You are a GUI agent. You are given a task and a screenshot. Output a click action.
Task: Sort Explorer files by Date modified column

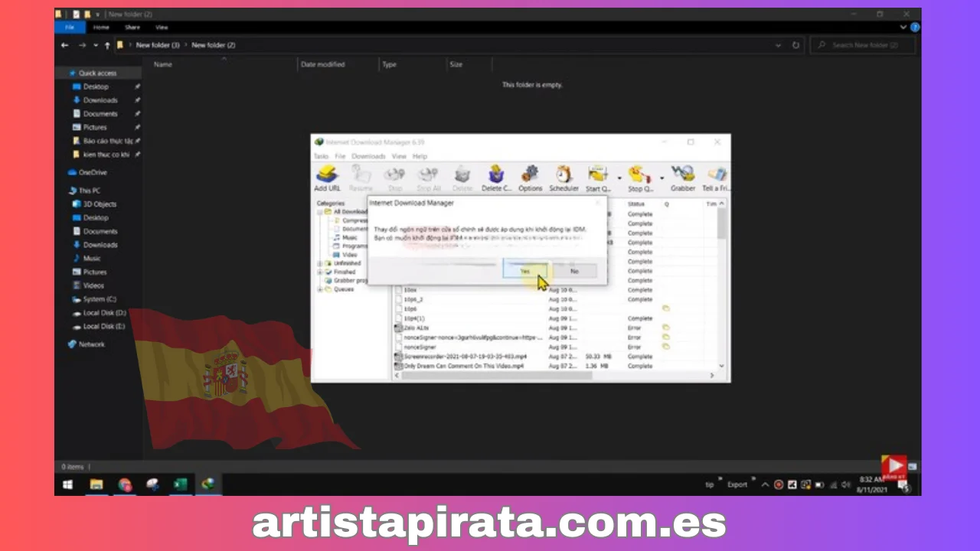tap(323, 64)
